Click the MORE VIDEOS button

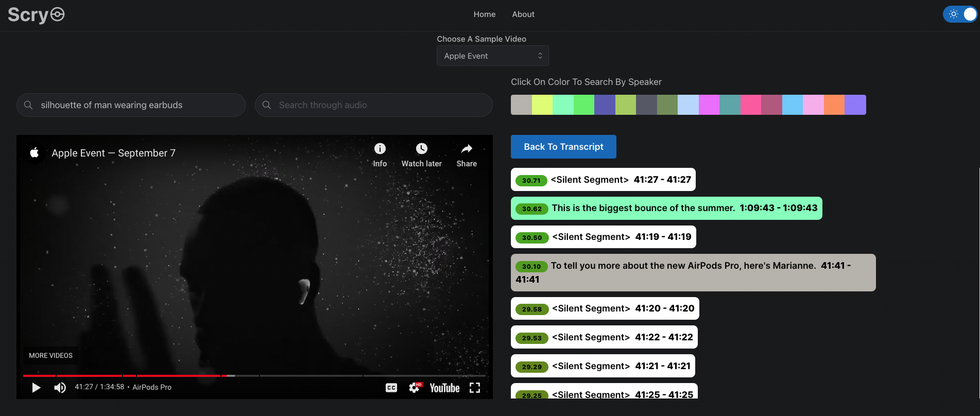[50, 355]
